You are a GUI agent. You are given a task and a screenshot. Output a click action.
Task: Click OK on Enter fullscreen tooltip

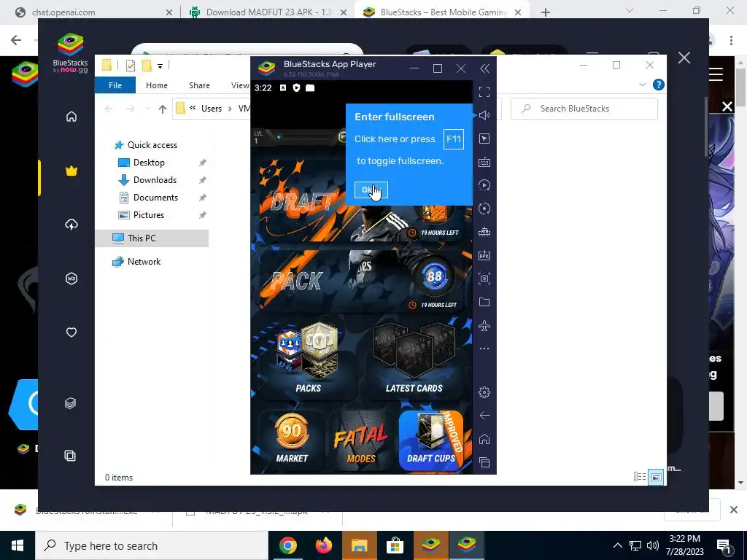[371, 190]
